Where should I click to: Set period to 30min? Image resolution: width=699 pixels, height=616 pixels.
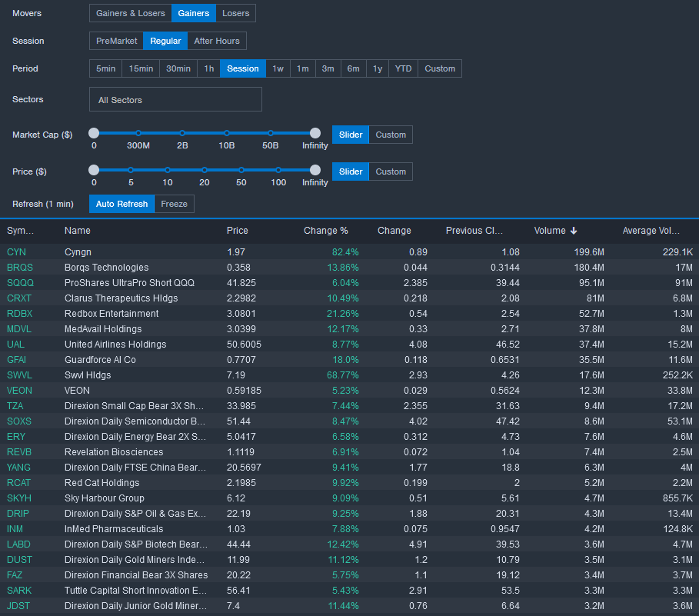[178, 68]
